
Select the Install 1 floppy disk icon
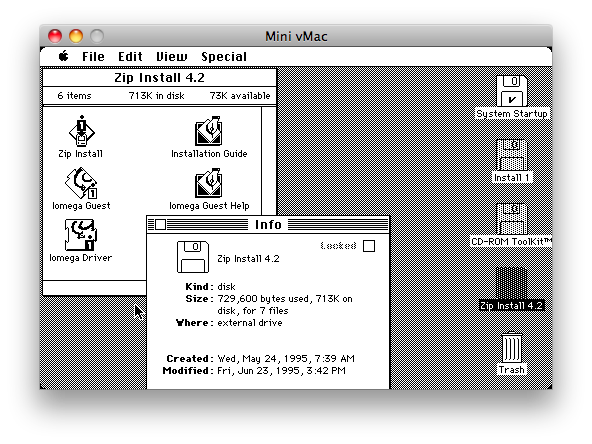click(512, 155)
